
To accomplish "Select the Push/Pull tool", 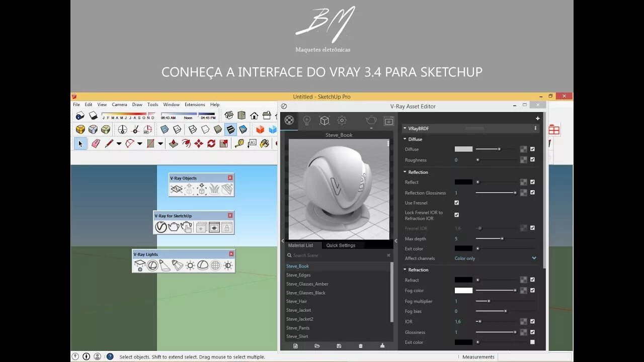I will pos(173,143).
